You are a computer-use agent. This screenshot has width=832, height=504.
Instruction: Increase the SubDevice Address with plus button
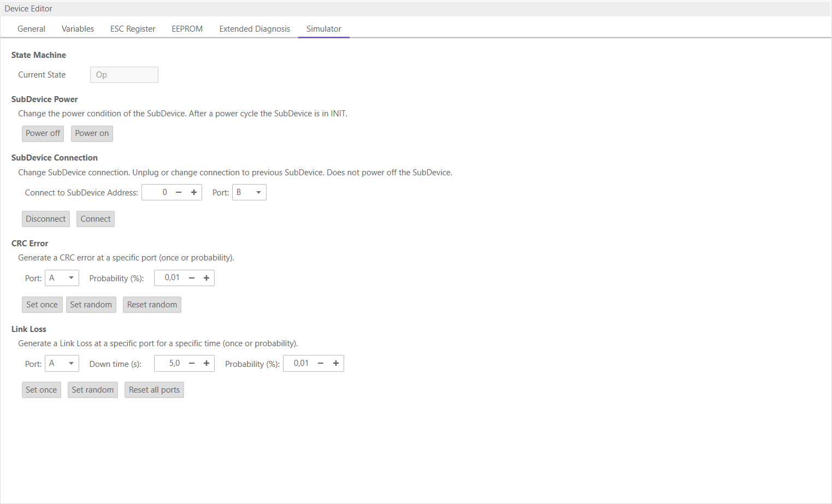(x=194, y=192)
